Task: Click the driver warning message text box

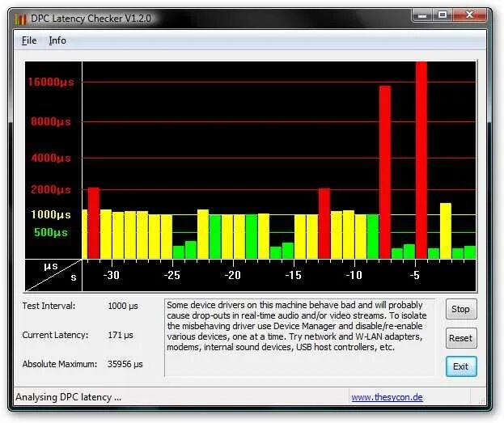Action: coord(299,337)
